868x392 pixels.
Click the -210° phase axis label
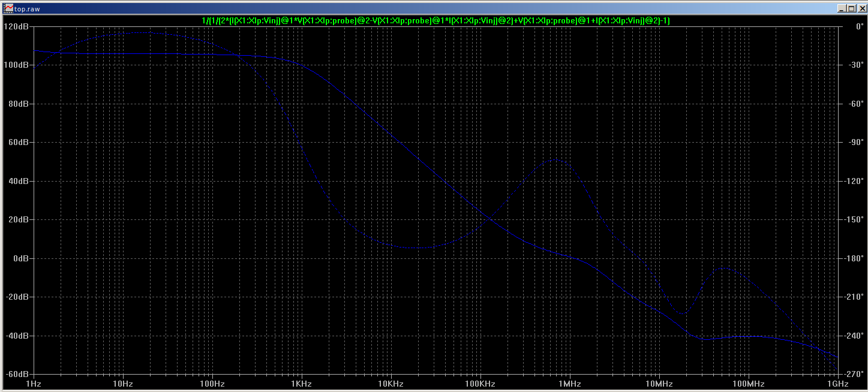click(x=852, y=297)
